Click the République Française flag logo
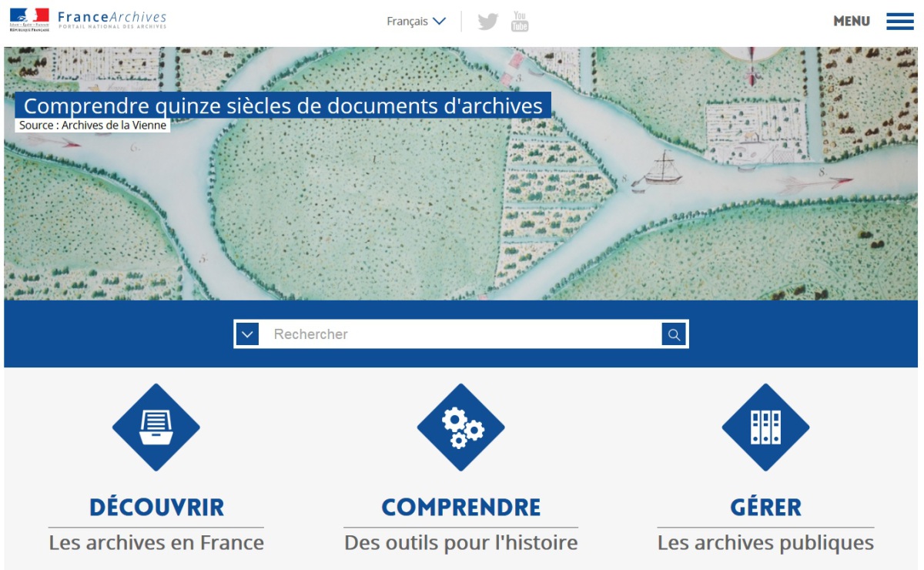 click(x=29, y=19)
